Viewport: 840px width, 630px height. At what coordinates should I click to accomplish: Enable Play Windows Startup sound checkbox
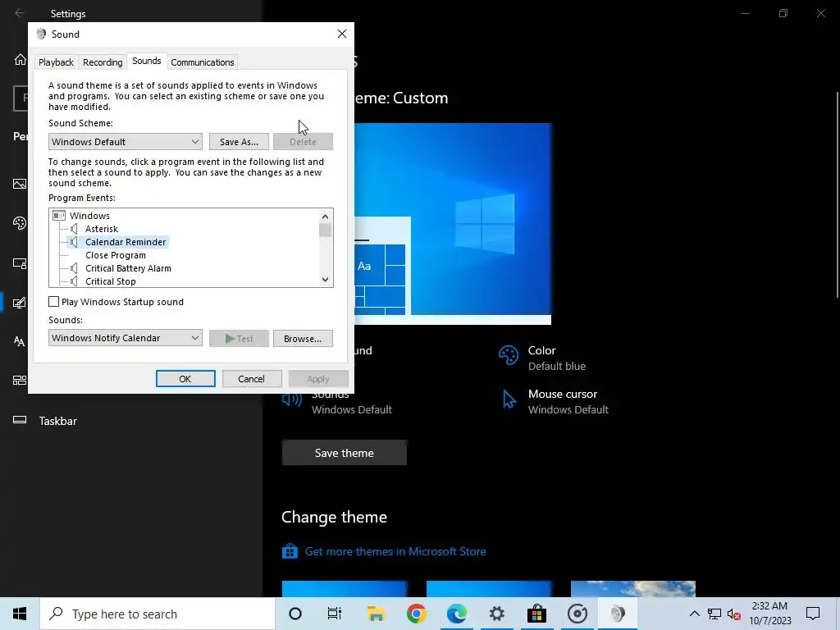point(53,302)
